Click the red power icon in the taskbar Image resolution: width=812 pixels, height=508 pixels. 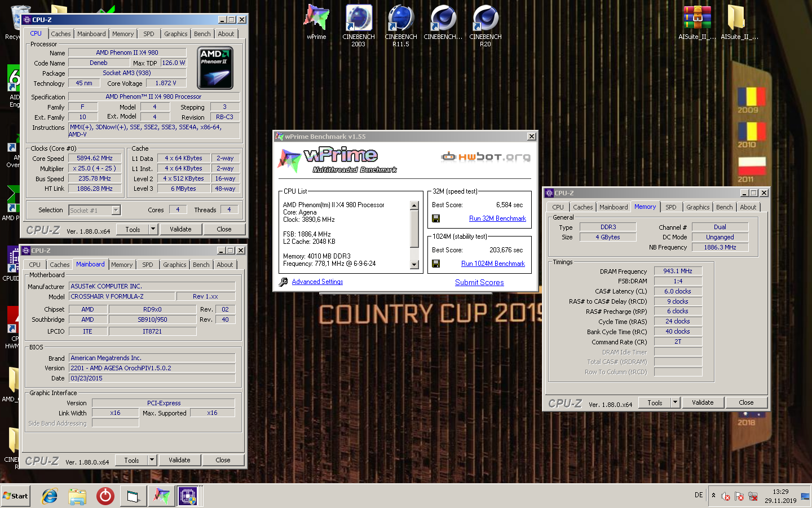tap(105, 496)
